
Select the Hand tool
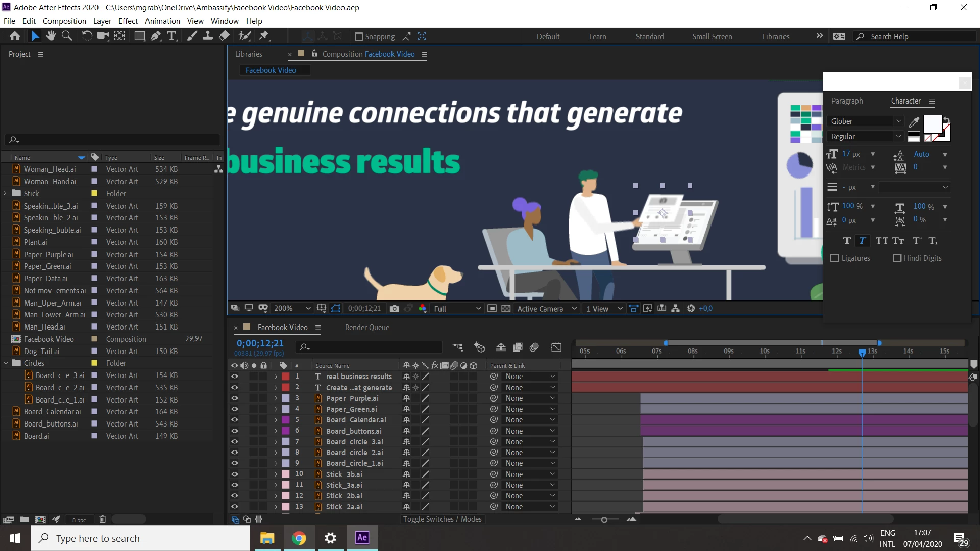point(51,36)
